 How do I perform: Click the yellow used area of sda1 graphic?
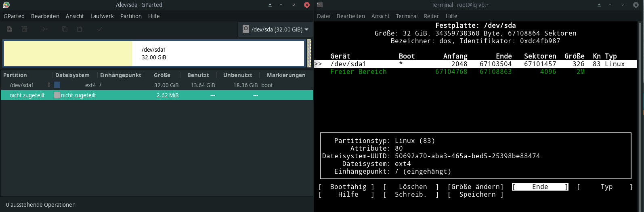pyautogui.click(x=67, y=53)
